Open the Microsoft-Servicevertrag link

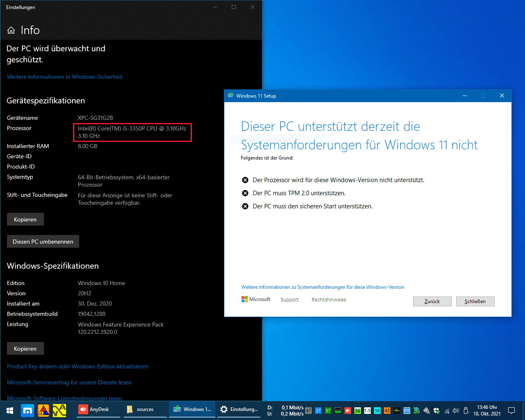pyautogui.click(x=69, y=382)
